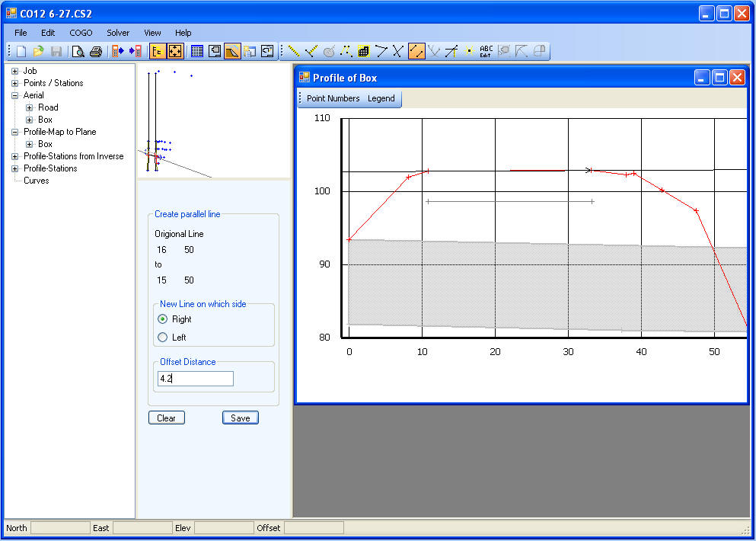Viewport: 756px width, 541px height.
Task: Click Point Numbers in Profile window
Action: 333,98
